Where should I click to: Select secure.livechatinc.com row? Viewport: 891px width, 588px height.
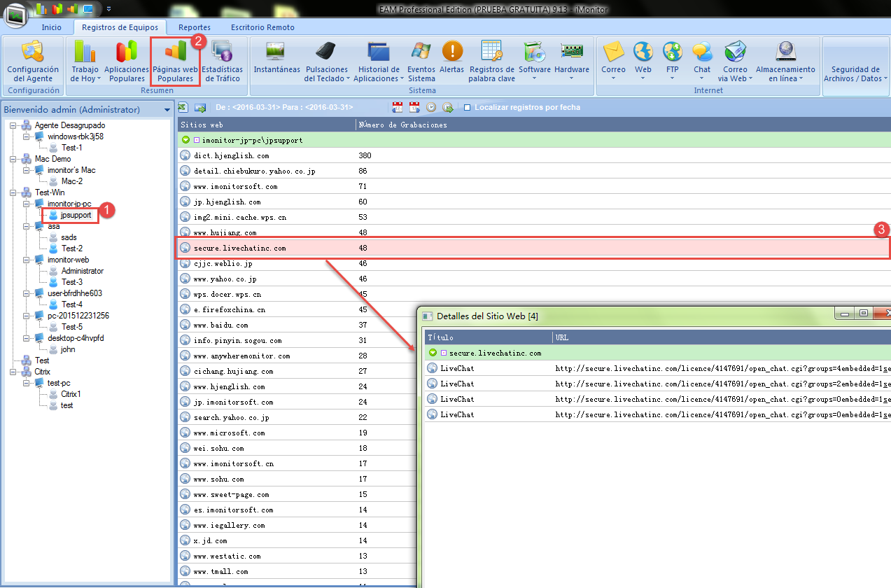point(533,248)
